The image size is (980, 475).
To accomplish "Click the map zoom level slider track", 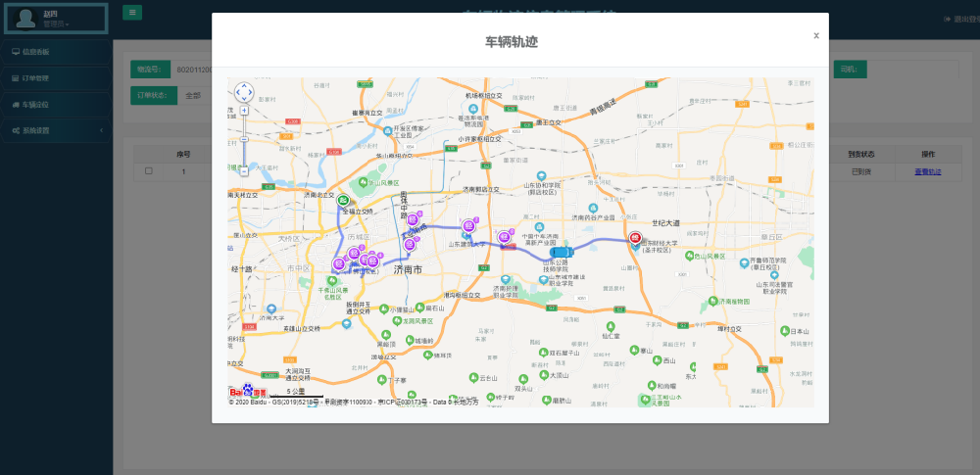I will click(244, 140).
